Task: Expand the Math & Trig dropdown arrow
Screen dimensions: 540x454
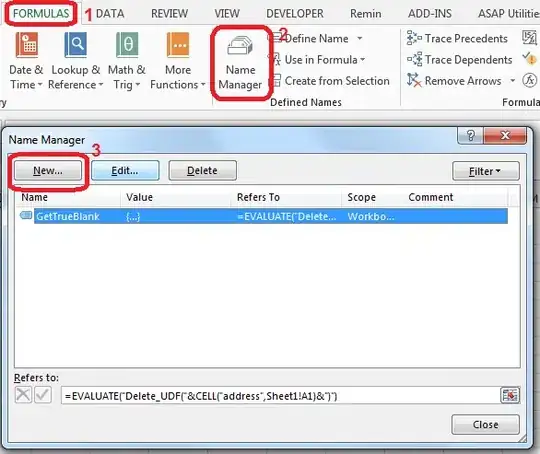Action: coord(137,85)
